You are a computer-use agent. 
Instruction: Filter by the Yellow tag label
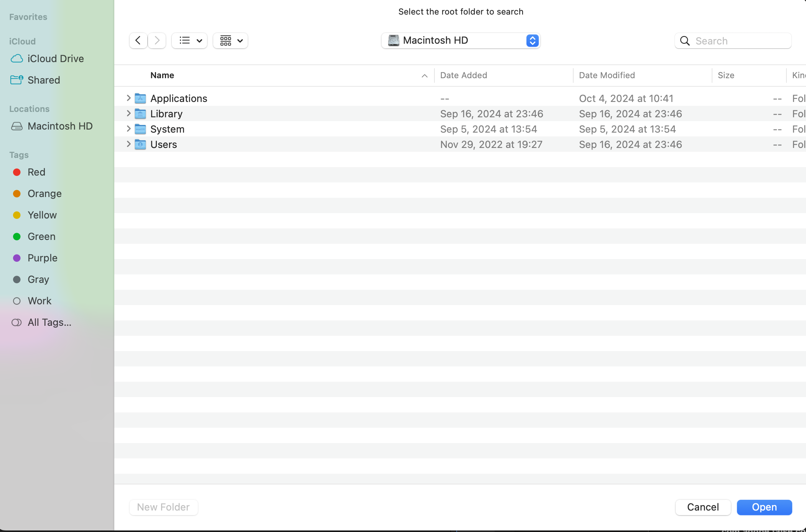(42, 215)
